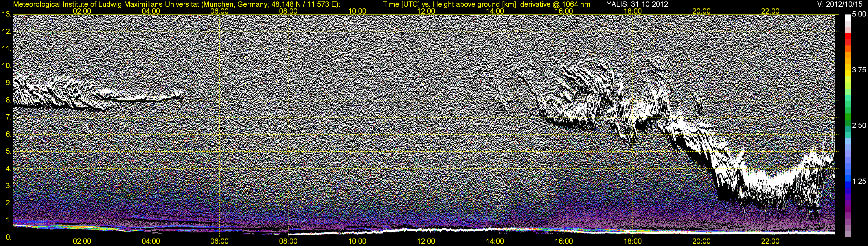
Task: Click the 12:00 label on the upper time axis
Action: pos(426,11)
